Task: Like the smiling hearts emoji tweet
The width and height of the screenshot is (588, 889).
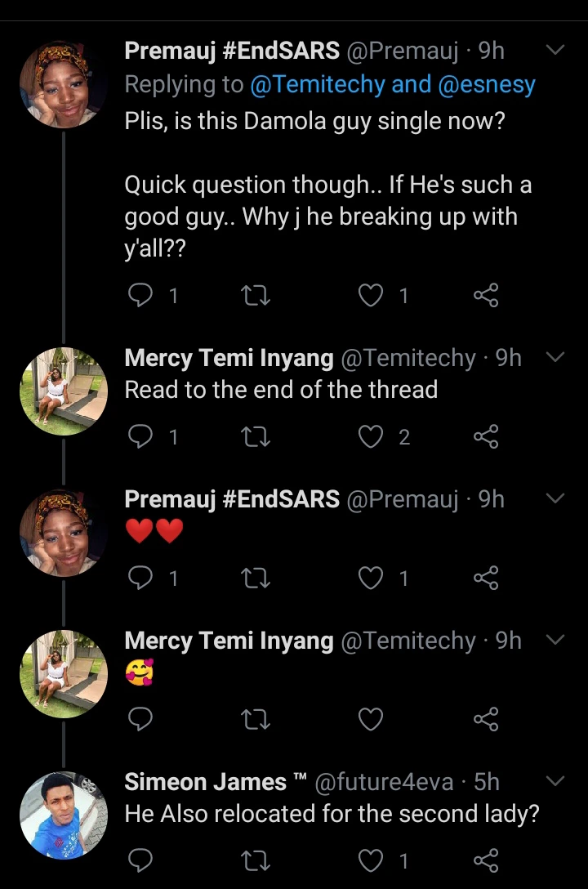Action: click(x=372, y=719)
